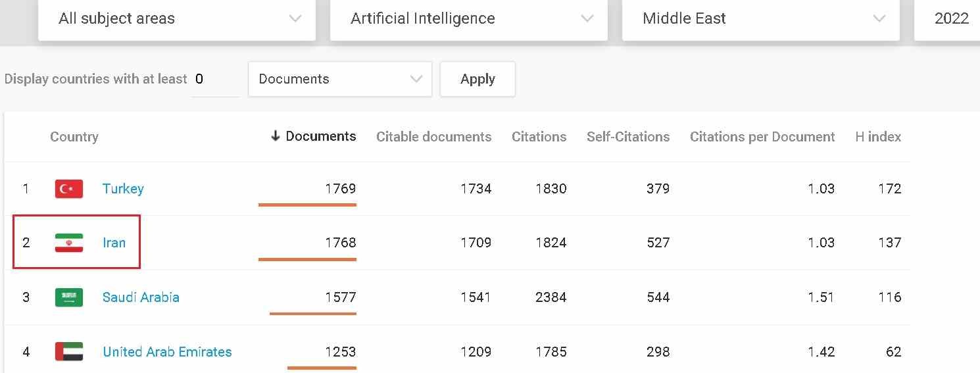Expand the Artificial Intelligence category dropdown
Viewport: 980px width, 373px height.
[469, 18]
